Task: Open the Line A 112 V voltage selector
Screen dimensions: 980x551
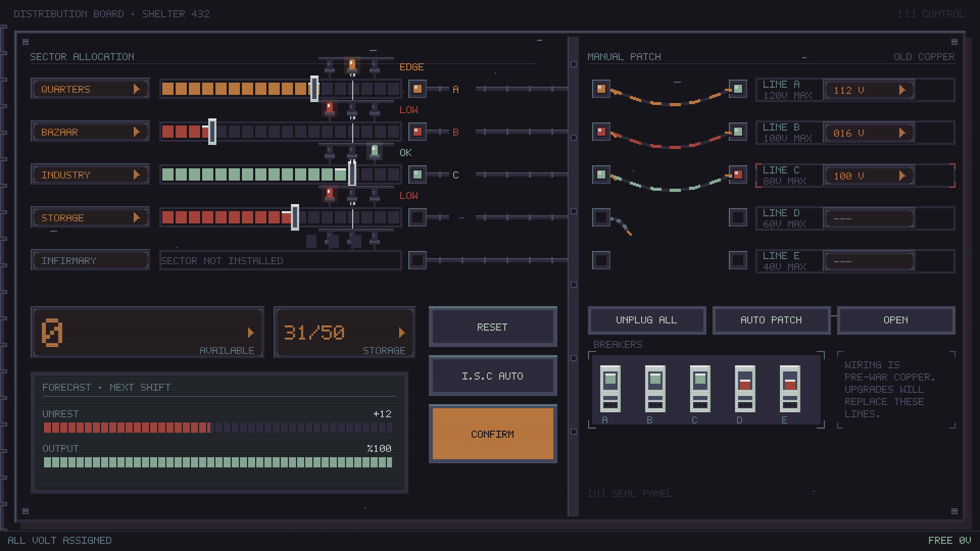Action: (870, 90)
